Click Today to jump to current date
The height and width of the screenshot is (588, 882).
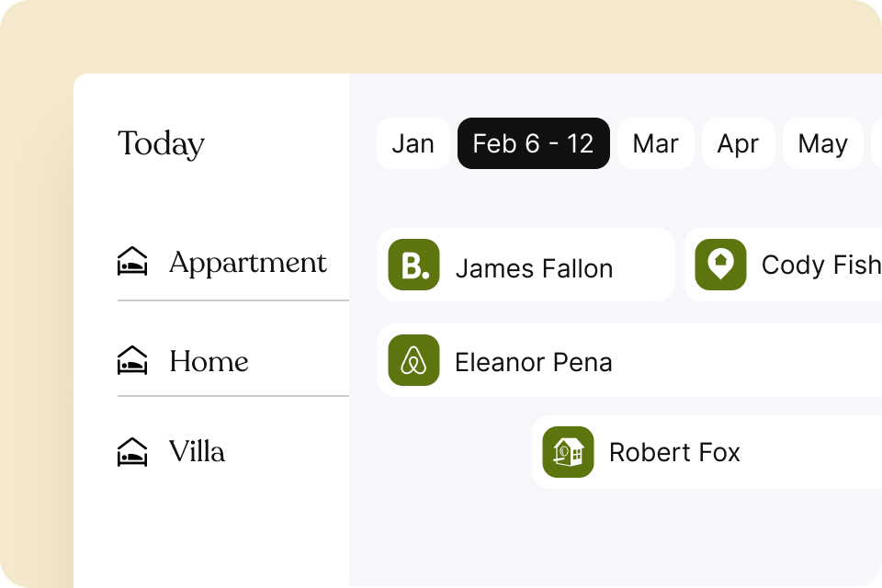161,143
